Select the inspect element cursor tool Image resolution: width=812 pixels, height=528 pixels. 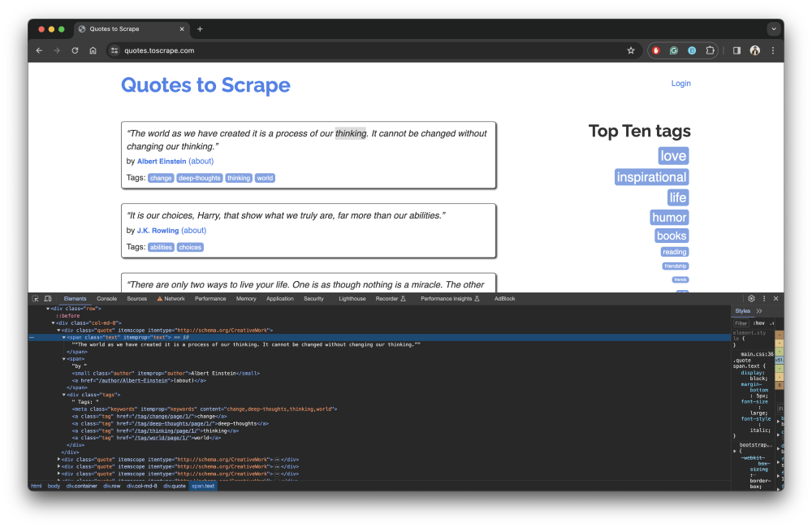click(36, 299)
